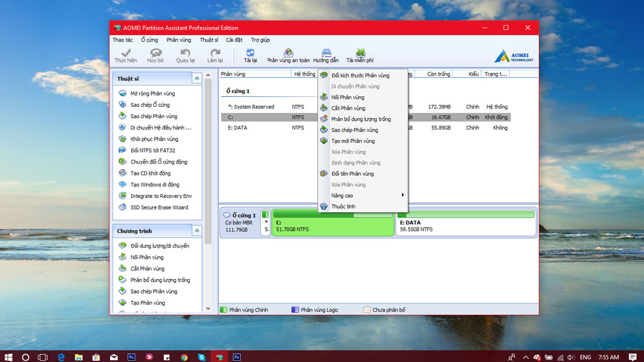Select the E: DATA partition bar in disk map

[466, 222]
